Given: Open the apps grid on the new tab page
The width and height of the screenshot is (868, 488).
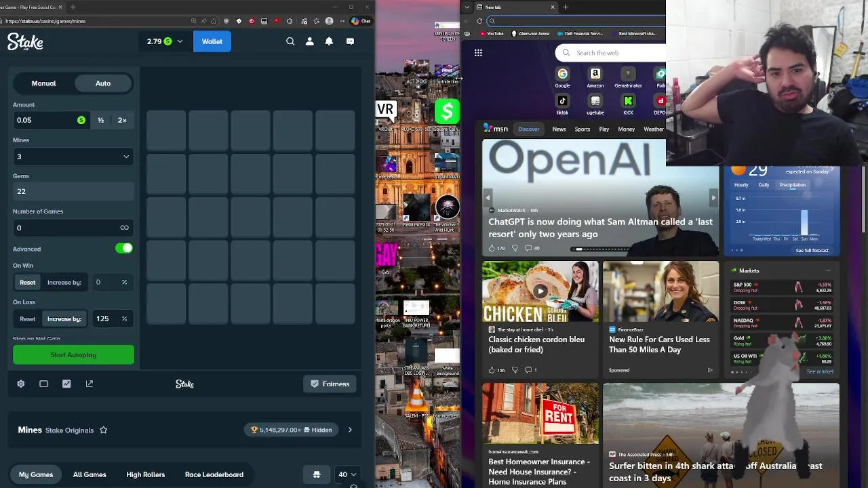Looking at the screenshot, I should point(478,53).
